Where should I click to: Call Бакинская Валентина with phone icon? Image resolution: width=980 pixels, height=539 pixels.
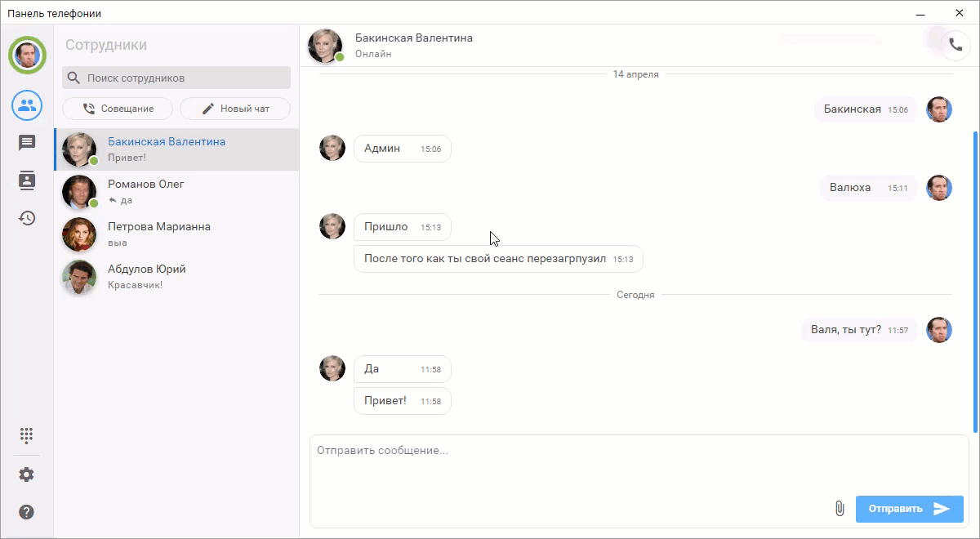[x=955, y=46]
